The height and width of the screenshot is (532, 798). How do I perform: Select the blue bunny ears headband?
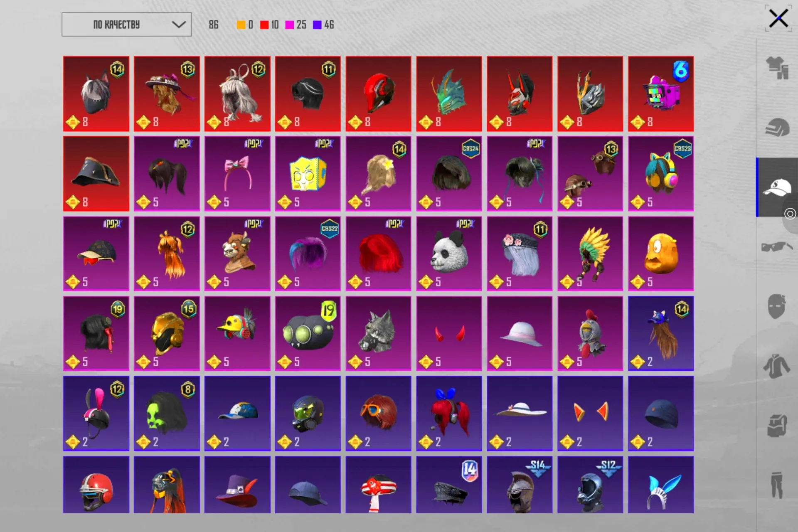click(x=661, y=485)
